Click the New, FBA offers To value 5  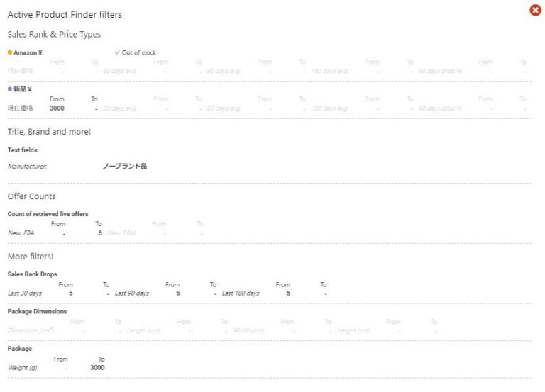100,233
